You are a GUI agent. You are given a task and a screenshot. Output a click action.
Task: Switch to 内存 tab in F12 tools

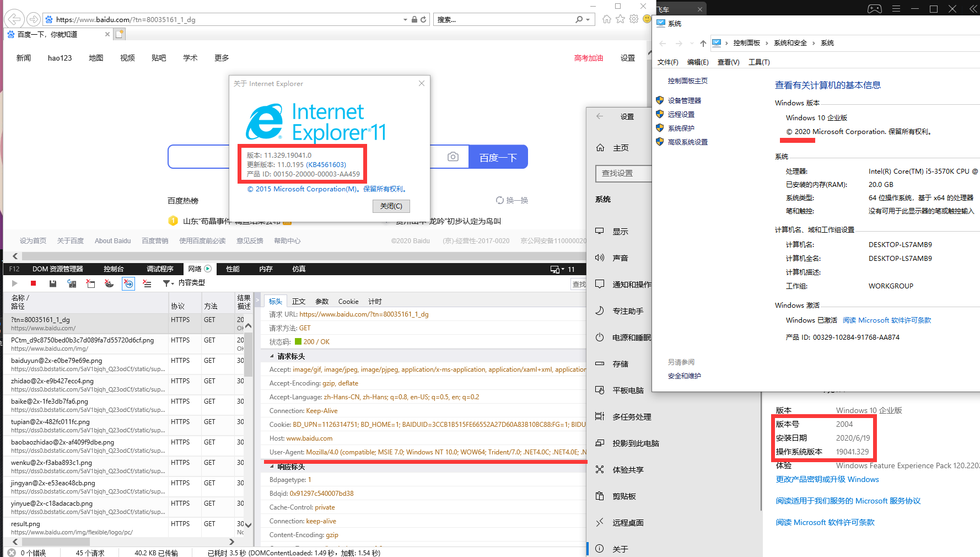(266, 269)
